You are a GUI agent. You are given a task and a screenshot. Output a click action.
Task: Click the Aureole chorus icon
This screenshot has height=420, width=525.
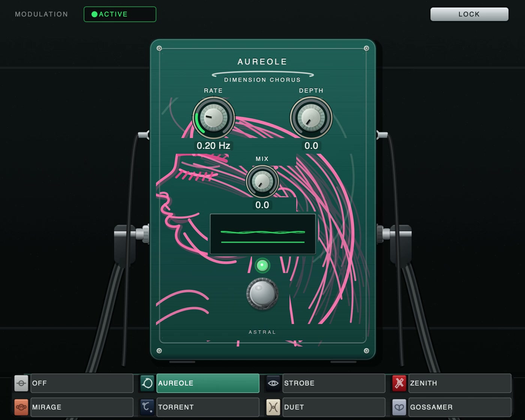pos(147,383)
